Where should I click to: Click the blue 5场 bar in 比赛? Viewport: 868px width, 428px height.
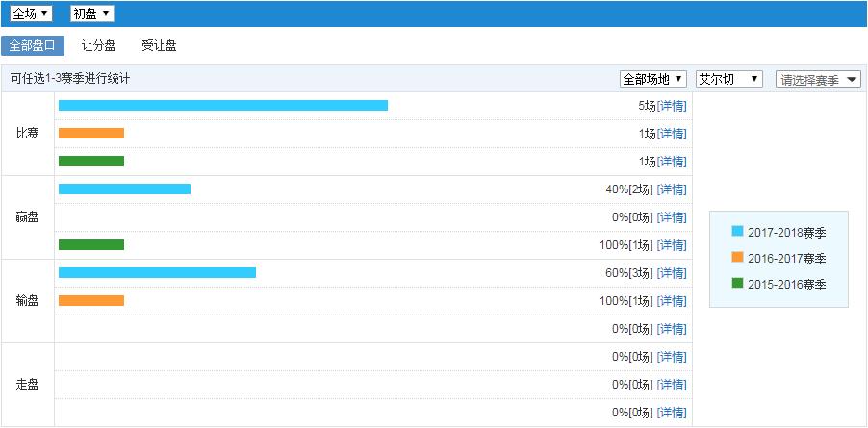[x=222, y=106]
